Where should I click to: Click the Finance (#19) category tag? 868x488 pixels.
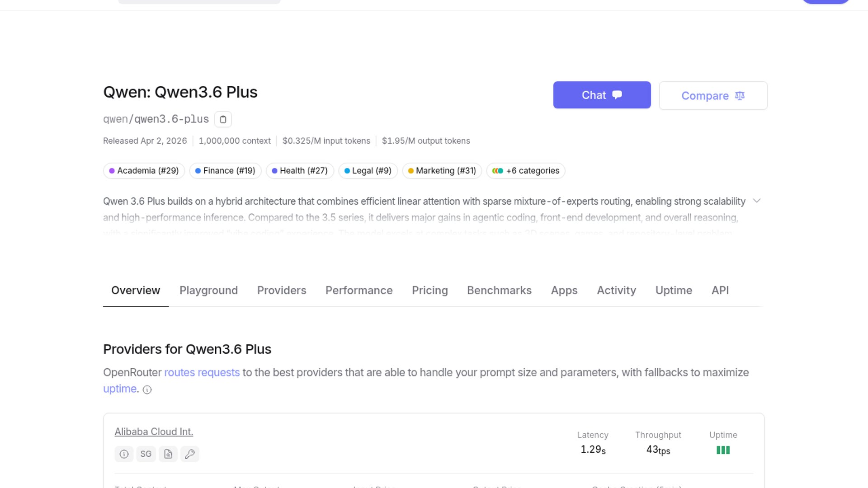point(225,171)
